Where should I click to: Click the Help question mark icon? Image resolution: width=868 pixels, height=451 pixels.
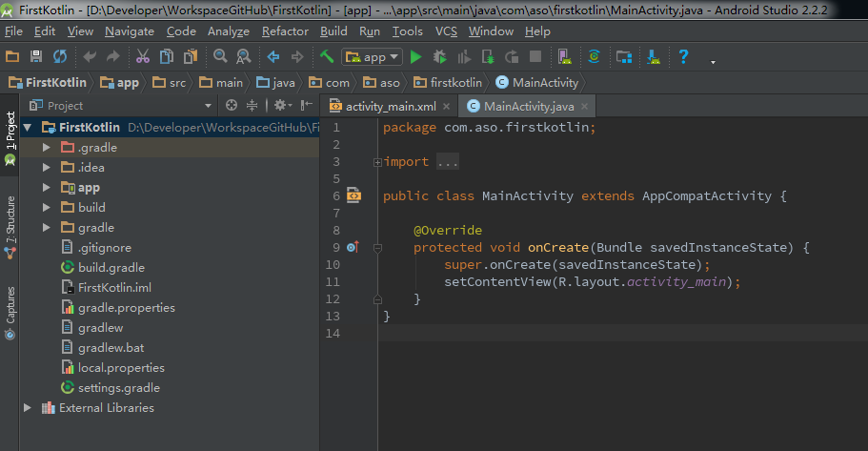683,56
